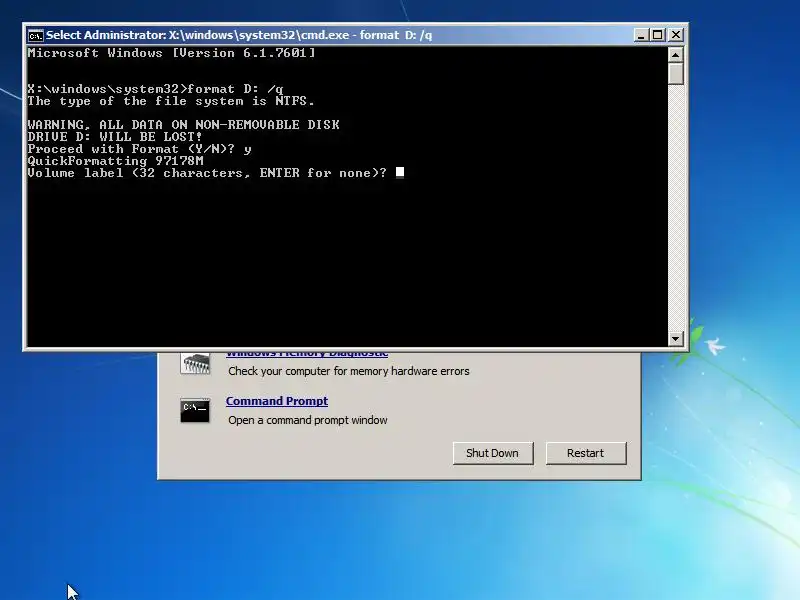Open the Command Prompt link
The image size is (800, 600).
277,401
